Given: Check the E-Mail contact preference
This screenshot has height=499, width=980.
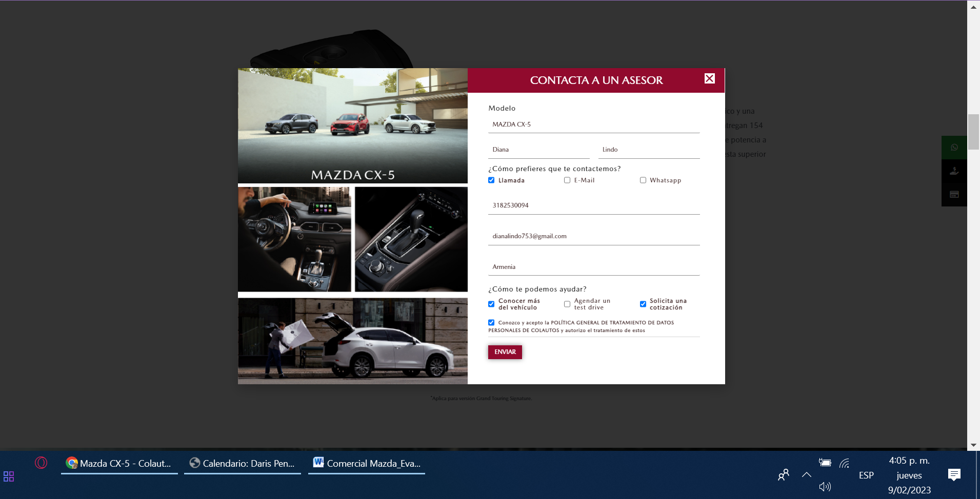Looking at the screenshot, I should tap(567, 180).
